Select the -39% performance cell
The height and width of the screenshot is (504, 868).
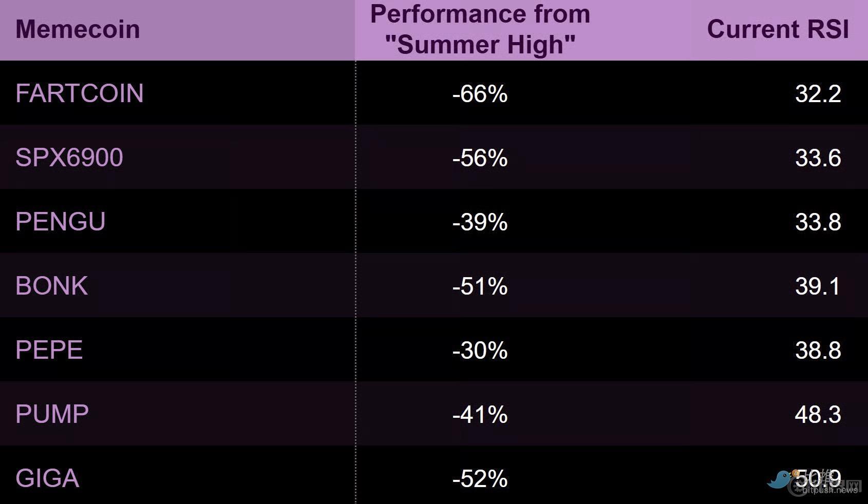480,222
